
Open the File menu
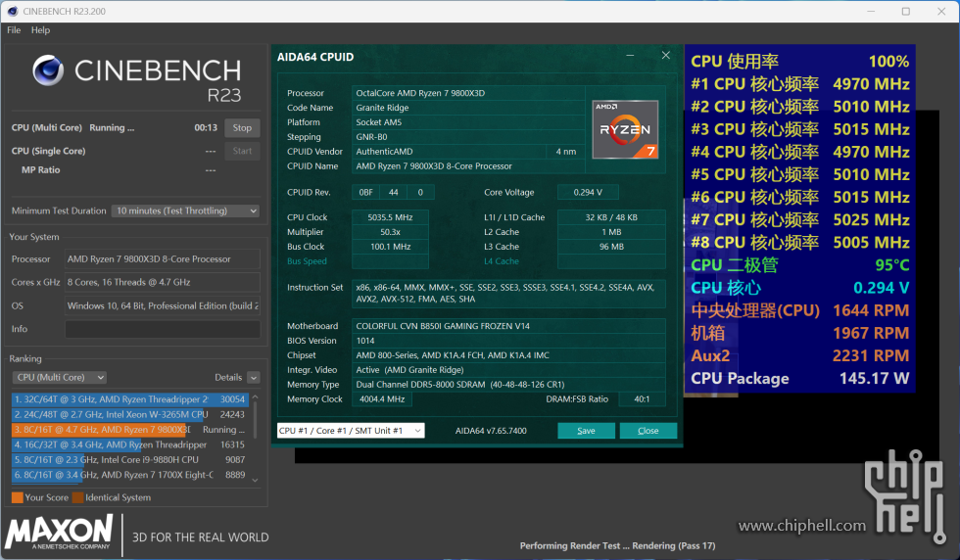[14, 30]
